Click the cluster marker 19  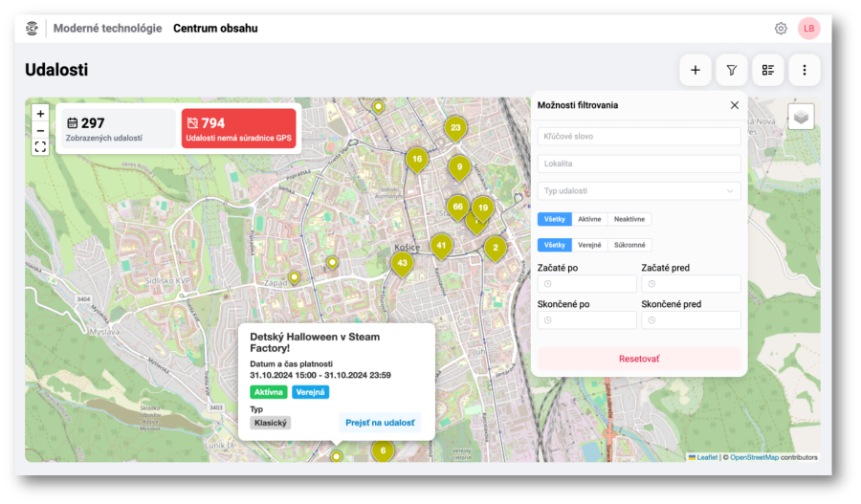[483, 208]
